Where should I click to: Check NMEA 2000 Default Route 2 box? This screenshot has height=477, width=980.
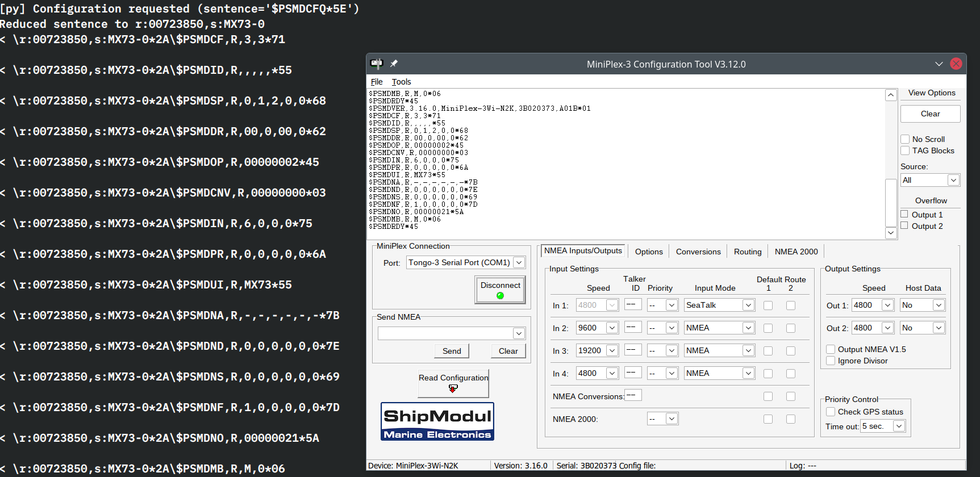(791, 419)
